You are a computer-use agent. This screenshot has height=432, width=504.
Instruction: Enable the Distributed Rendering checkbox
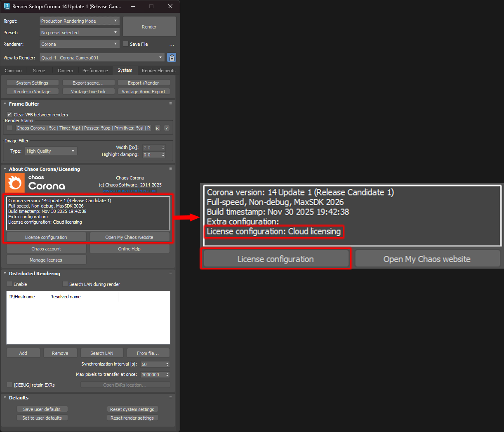9,284
